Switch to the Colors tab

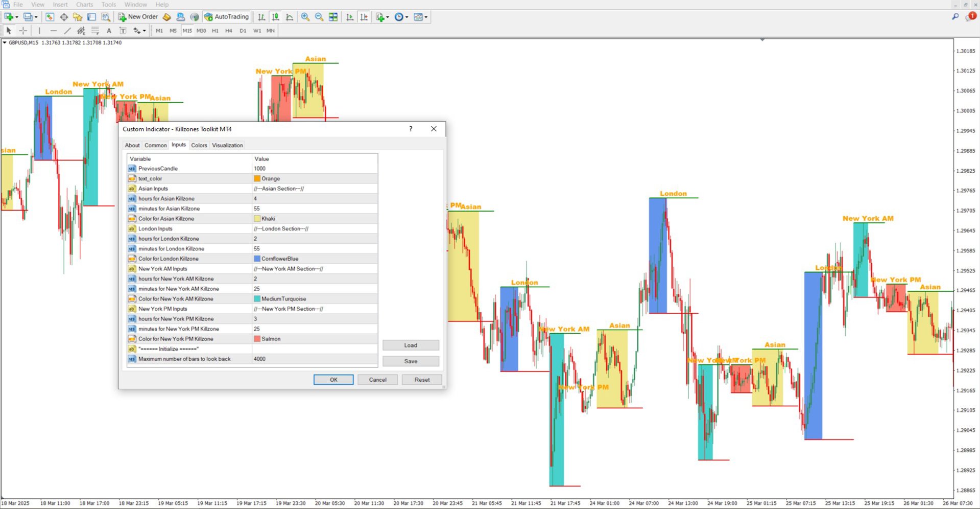(x=199, y=145)
